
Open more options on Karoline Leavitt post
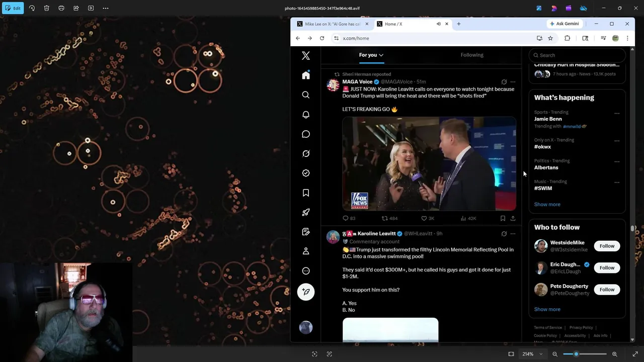(x=513, y=234)
